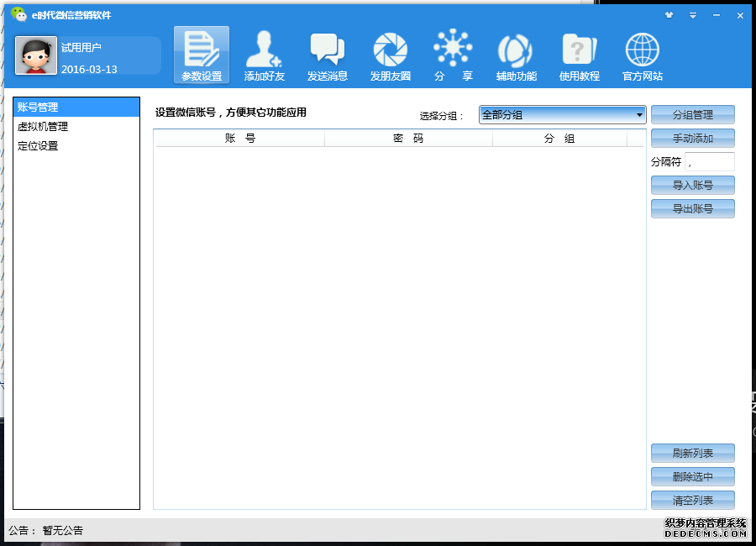This screenshot has height=546, width=756.
Task: Open the 添加好友 add friends icon
Action: pos(265,55)
